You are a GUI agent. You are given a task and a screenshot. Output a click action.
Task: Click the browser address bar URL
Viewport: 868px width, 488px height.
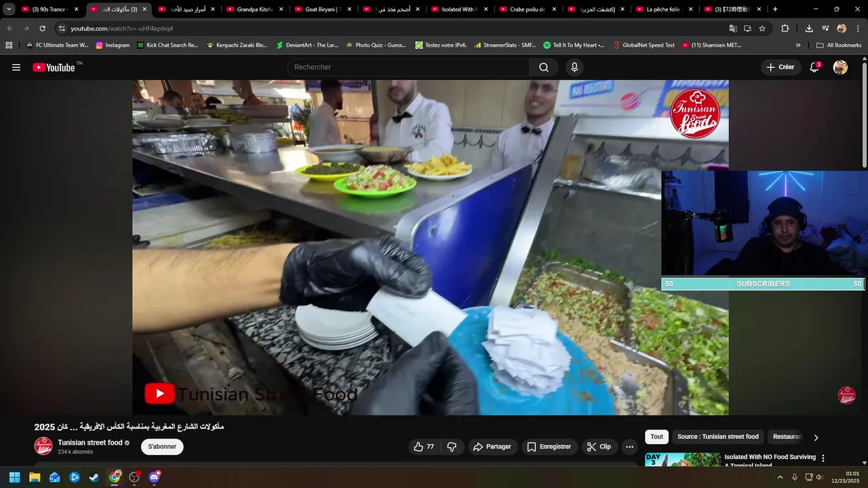coord(122,28)
